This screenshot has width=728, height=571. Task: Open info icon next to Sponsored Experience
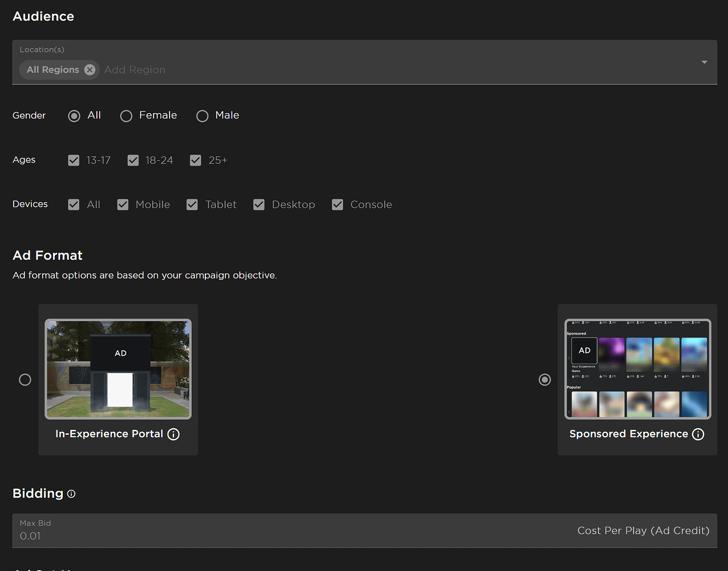698,434
